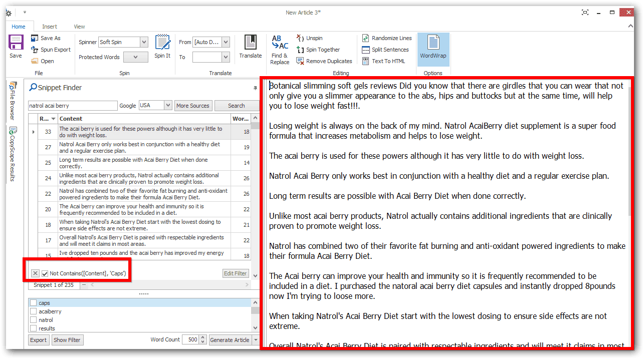Click the Search button

(x=237, y=106)
